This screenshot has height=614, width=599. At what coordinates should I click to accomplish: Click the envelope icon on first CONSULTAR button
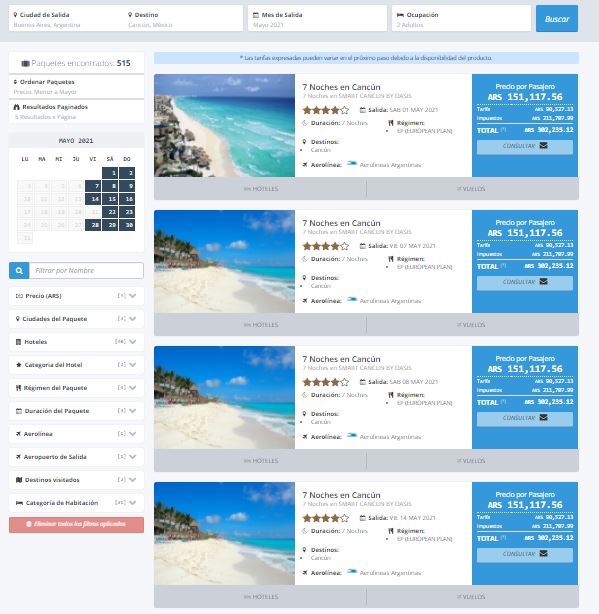coord(543,146)
